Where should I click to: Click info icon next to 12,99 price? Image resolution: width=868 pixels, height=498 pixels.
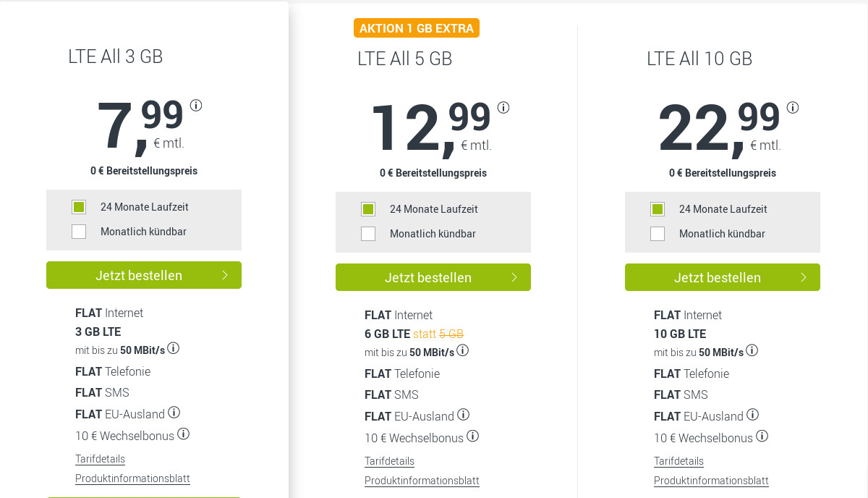tap(503, 108)
